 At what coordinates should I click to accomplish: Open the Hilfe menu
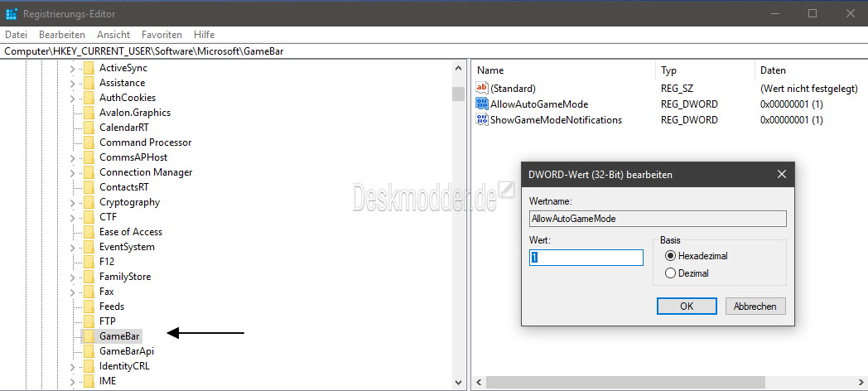(205, 34)
